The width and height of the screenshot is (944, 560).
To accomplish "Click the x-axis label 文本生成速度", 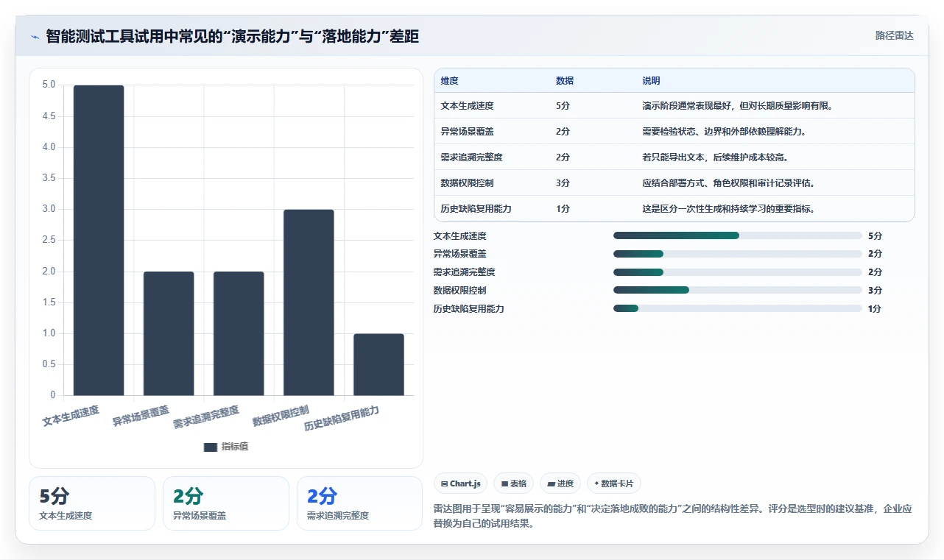I will [x=71, y=416].
